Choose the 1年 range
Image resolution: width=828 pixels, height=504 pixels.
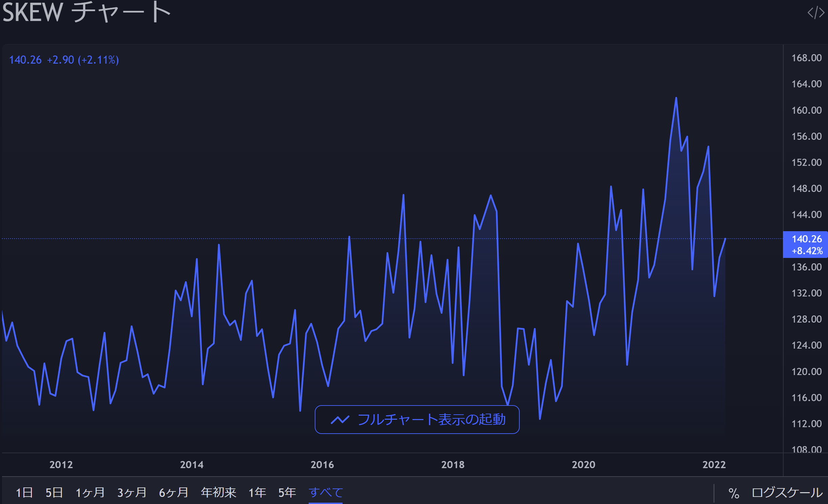coord(257,493)
